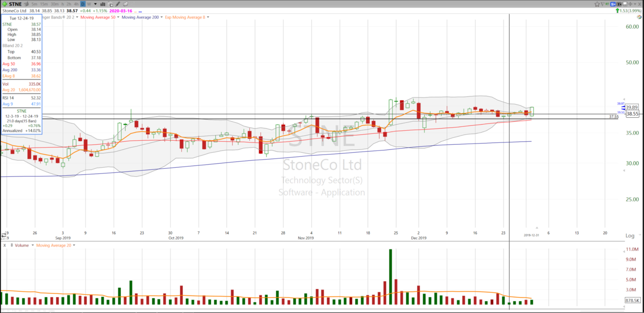Screen dimensions: 644x313
Task: Open Bollinger Bands 20 2 dropdown
Action: click(77, 17)
